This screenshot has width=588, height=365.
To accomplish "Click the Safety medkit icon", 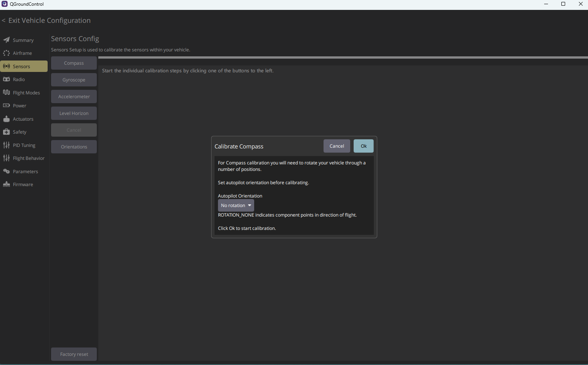I will 6,132.
